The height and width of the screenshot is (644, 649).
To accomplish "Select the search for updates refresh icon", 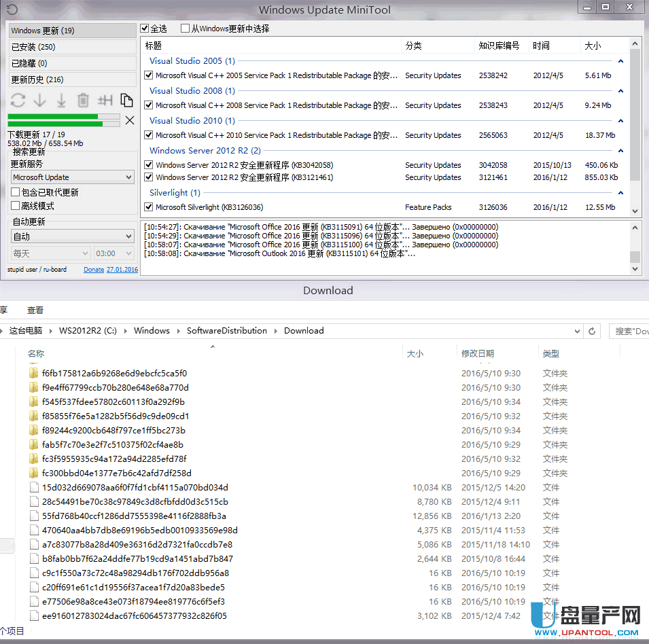I will (17, 100).
